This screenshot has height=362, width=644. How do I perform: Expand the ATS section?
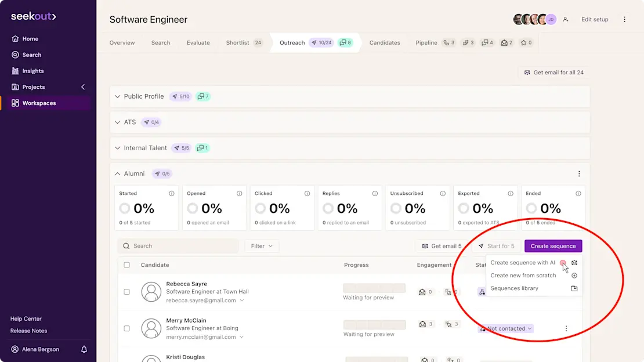click(117, 122)
